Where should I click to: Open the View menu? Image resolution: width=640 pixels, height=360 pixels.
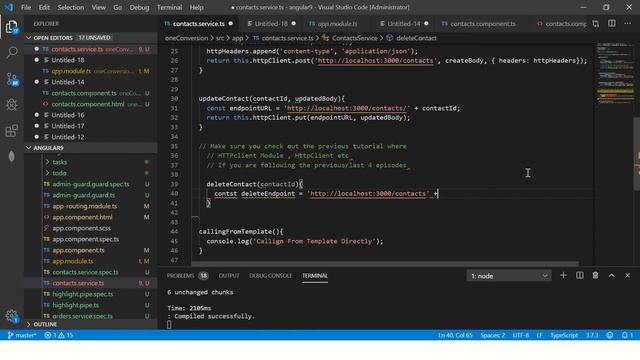point(98,7)
